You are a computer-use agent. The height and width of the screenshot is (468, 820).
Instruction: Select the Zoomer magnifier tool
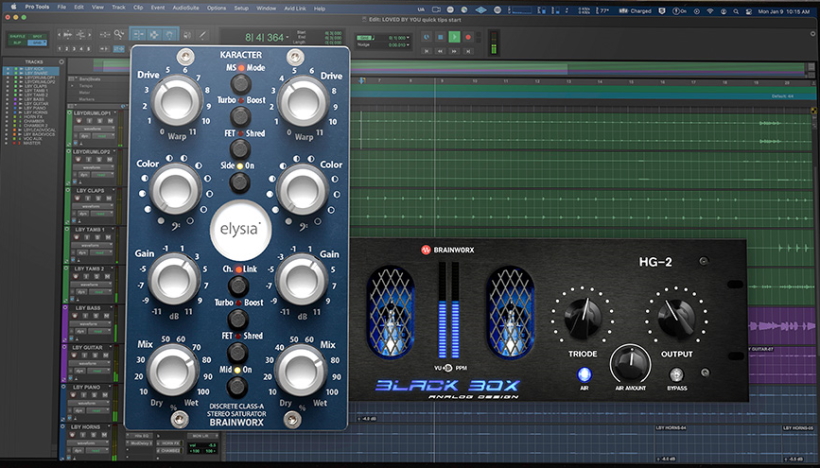click(x=119, y=35)
